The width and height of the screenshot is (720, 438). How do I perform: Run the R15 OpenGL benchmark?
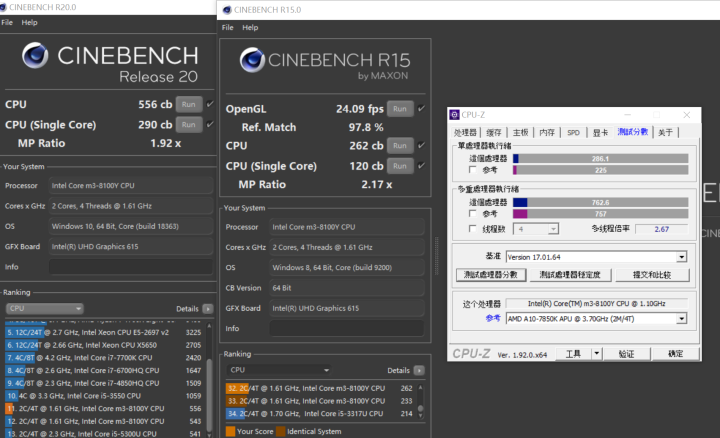[400, 109]
